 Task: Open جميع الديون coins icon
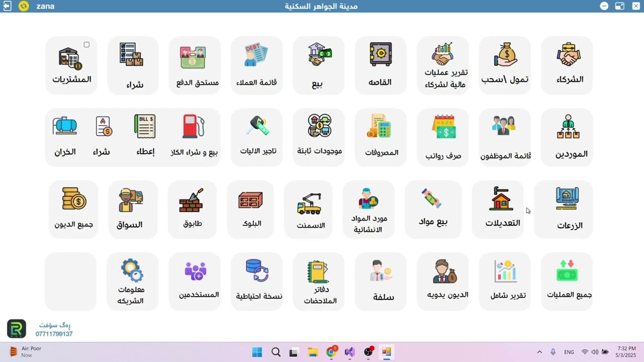point(74,199)
